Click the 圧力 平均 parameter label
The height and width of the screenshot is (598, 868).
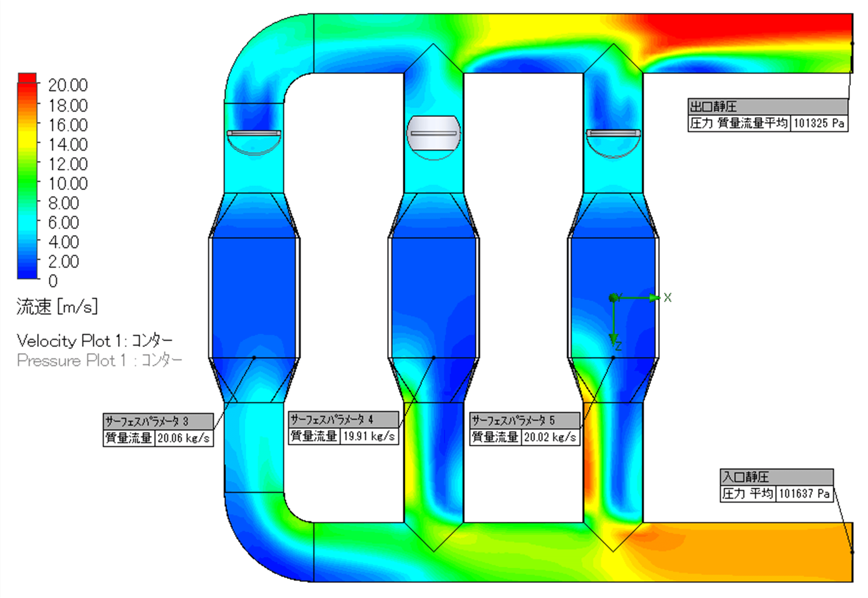tap(748, 494)
